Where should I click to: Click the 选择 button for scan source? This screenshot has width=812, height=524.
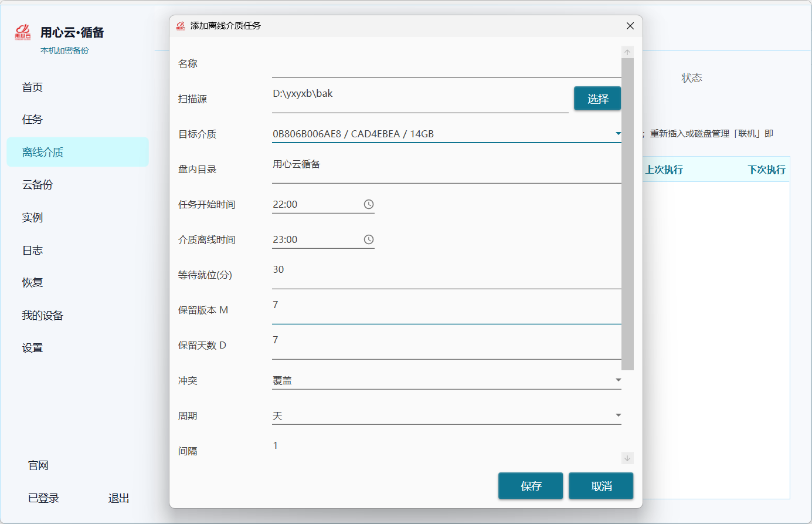[x=597, y=99]
